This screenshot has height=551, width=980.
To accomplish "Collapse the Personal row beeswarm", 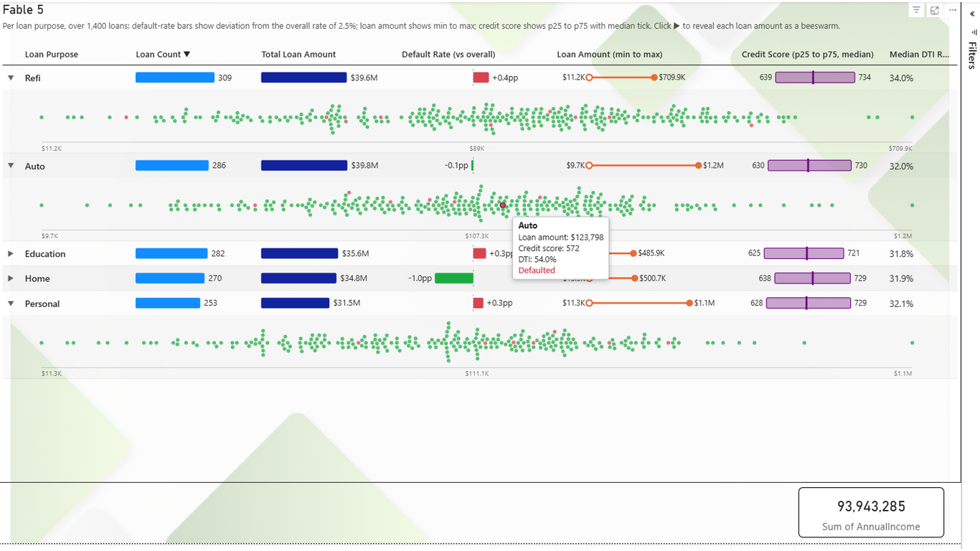I will (11, 303).
